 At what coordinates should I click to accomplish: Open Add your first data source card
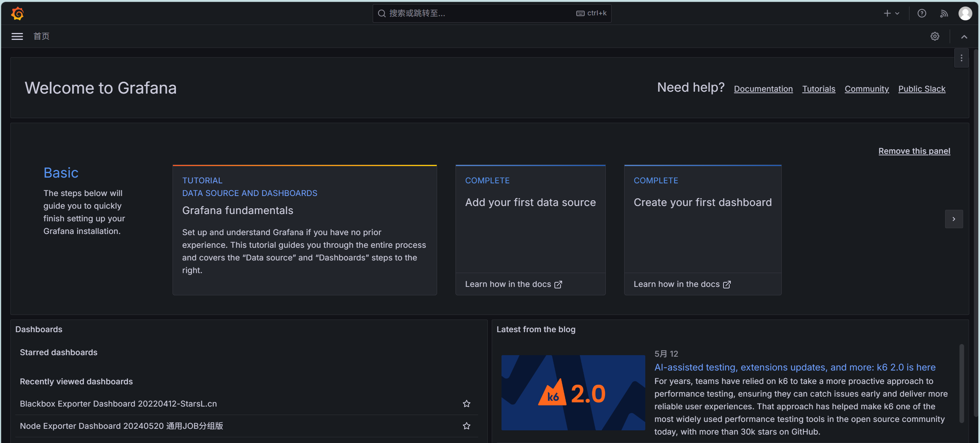point(530,230)
